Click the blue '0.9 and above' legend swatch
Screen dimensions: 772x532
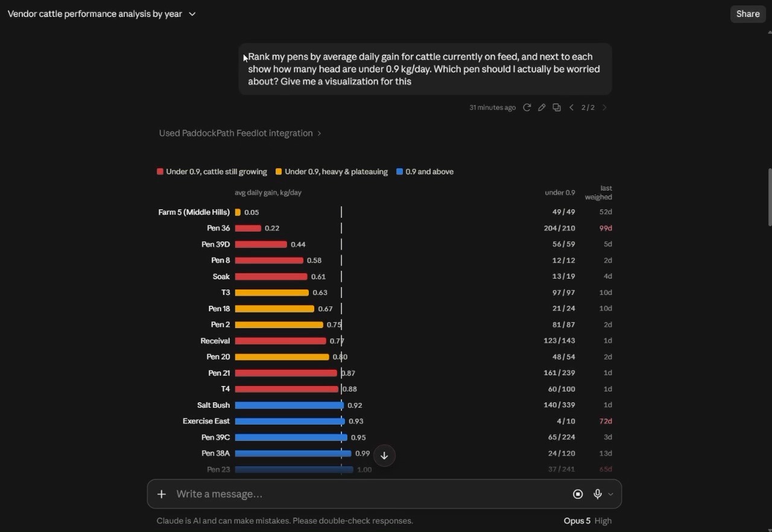(399, 172)
